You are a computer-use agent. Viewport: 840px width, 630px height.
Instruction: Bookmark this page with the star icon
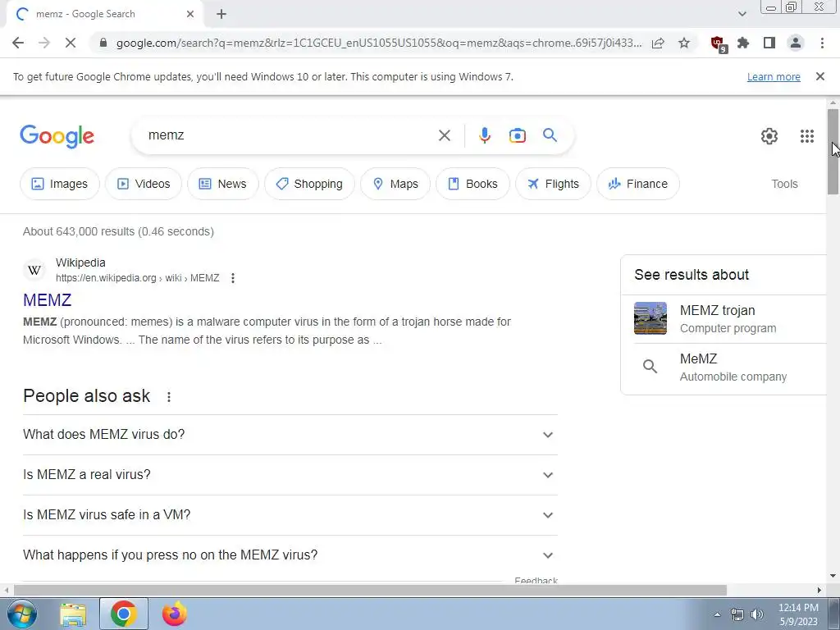[684, 43]
